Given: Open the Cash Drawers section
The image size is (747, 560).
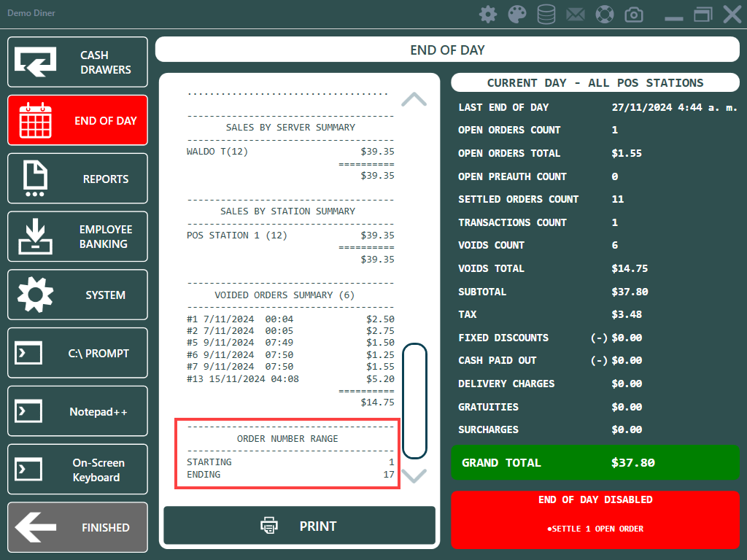Looking at the screenshot, I should (77, 63).
